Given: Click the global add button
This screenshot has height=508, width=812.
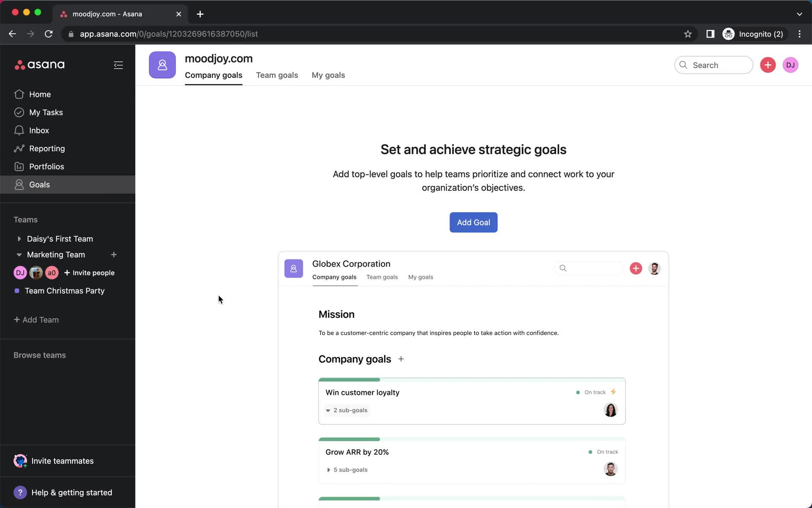Looking at the screenshot, I should [768, 65].
